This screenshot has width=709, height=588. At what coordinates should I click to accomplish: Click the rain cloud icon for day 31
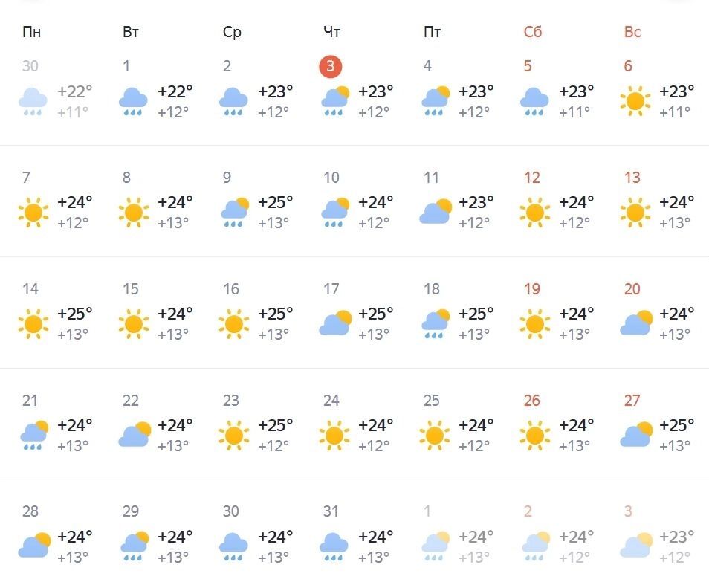tap(334, 546)
